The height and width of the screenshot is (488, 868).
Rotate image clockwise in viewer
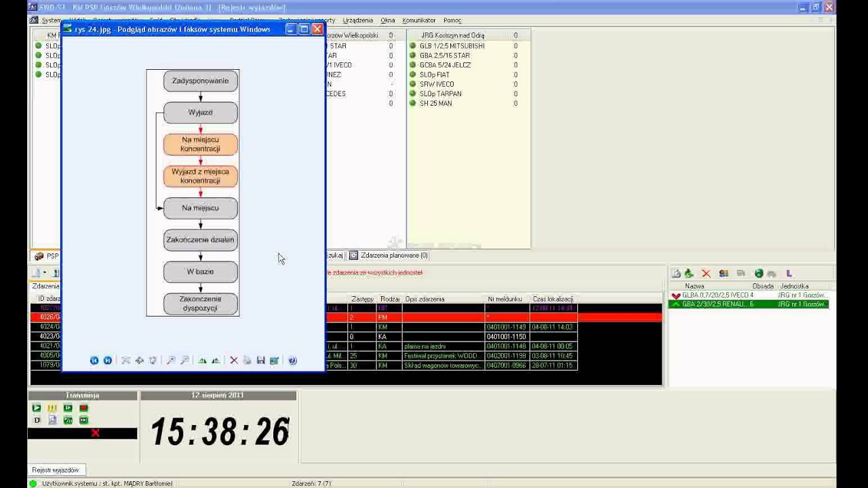202,361
